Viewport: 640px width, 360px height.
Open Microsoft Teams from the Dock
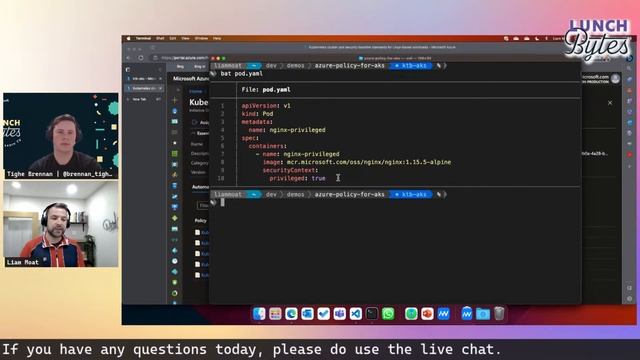(x=340, y=313)
